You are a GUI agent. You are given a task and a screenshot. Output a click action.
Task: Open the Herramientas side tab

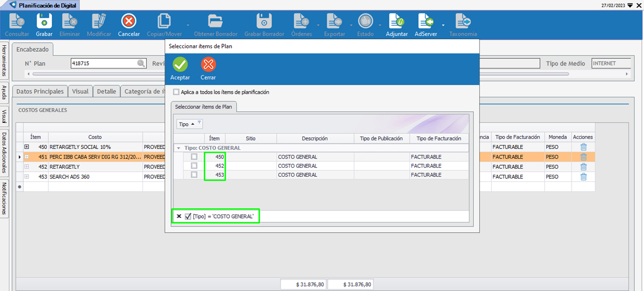coord(4,60)
